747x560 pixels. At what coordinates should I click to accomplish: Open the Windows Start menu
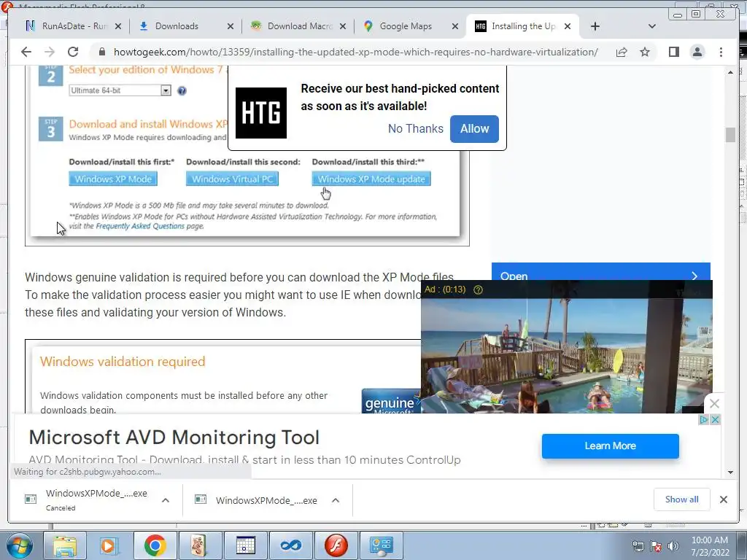[19, 545]
